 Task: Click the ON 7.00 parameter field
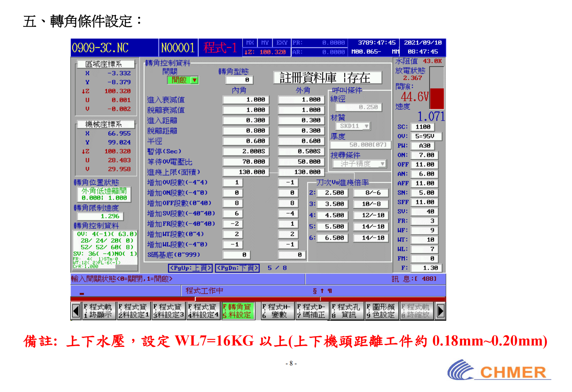point(425,155)
